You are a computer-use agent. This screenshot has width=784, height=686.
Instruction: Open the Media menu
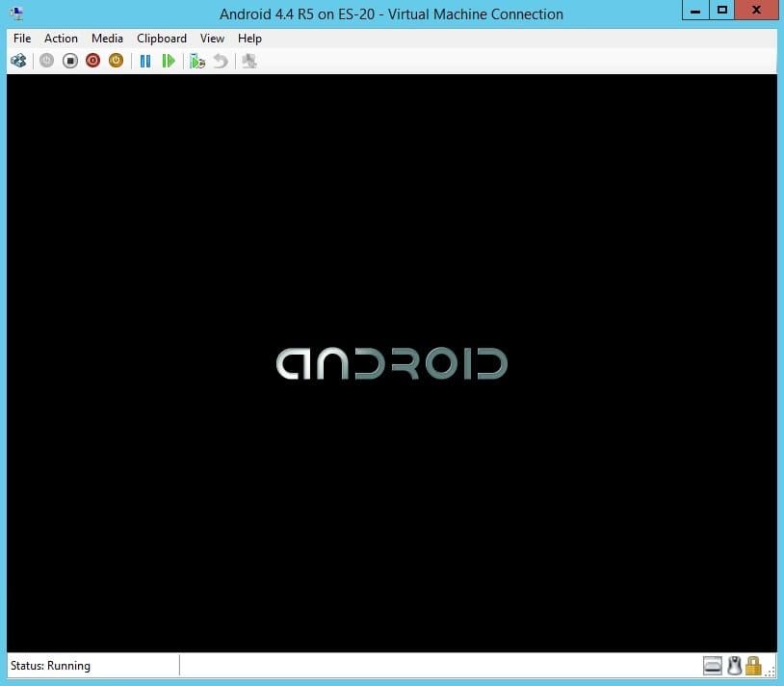[x=107, y=39]
